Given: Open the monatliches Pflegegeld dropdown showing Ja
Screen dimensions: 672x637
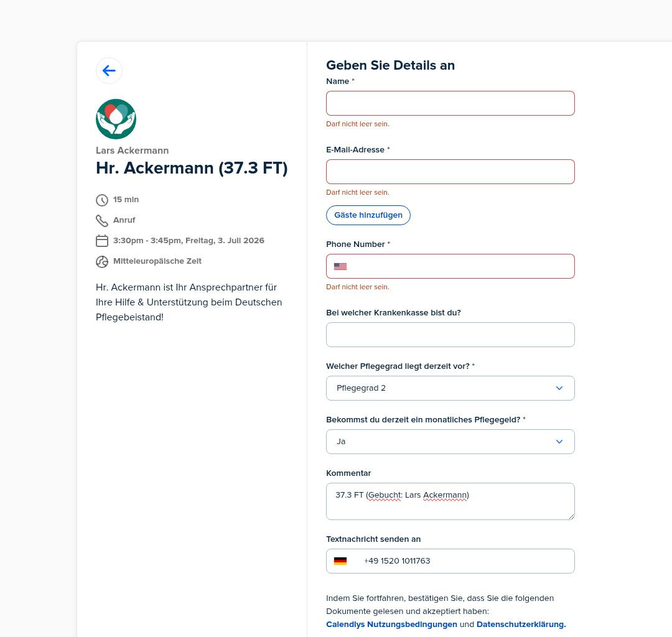Looking at the screenshot, I should click(450, 442).
